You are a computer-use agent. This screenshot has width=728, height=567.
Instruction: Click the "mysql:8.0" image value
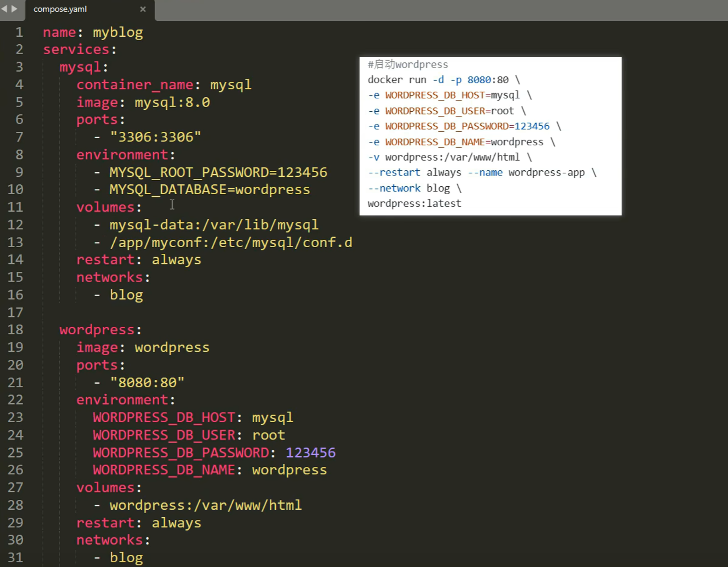[172, 102]
